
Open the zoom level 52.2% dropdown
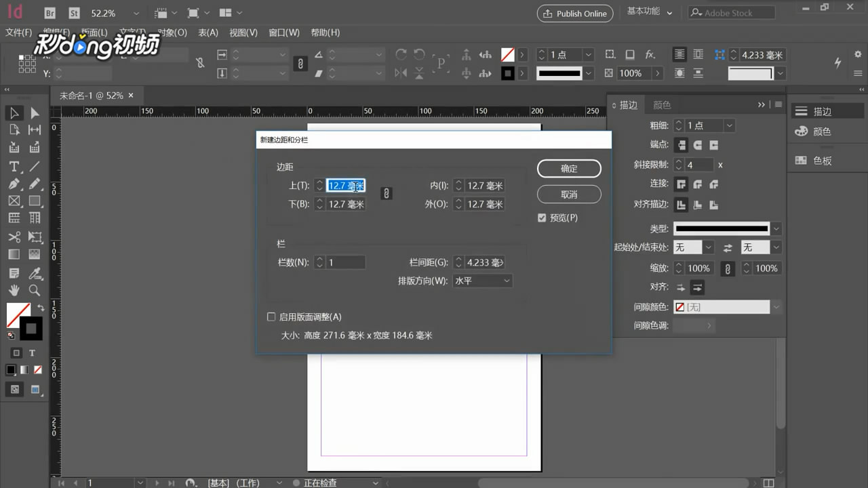point(136,13)
